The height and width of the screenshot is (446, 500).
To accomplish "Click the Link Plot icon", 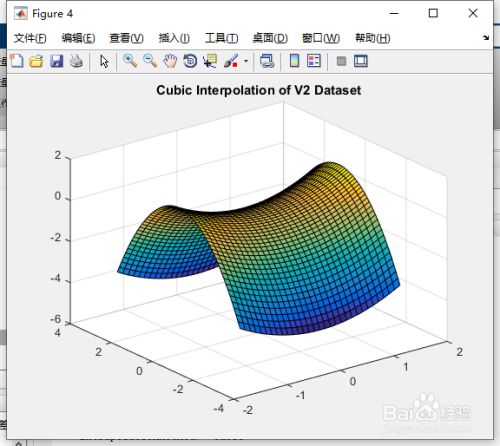I will 267,61.
